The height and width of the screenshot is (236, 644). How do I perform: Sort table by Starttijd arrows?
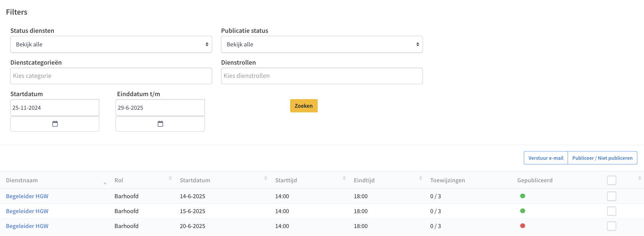(x=344, y=178)
